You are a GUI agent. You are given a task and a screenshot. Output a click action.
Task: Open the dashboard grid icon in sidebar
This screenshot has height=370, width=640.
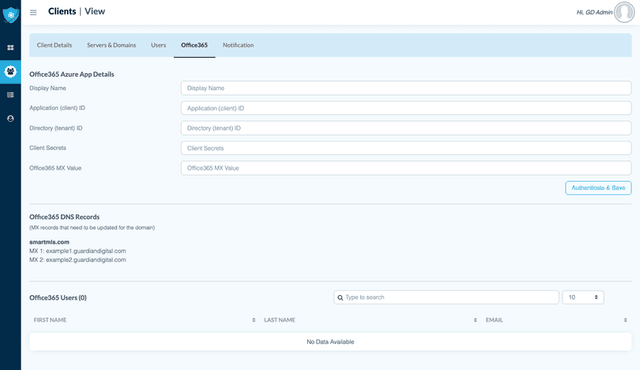[x=11, y=48]
